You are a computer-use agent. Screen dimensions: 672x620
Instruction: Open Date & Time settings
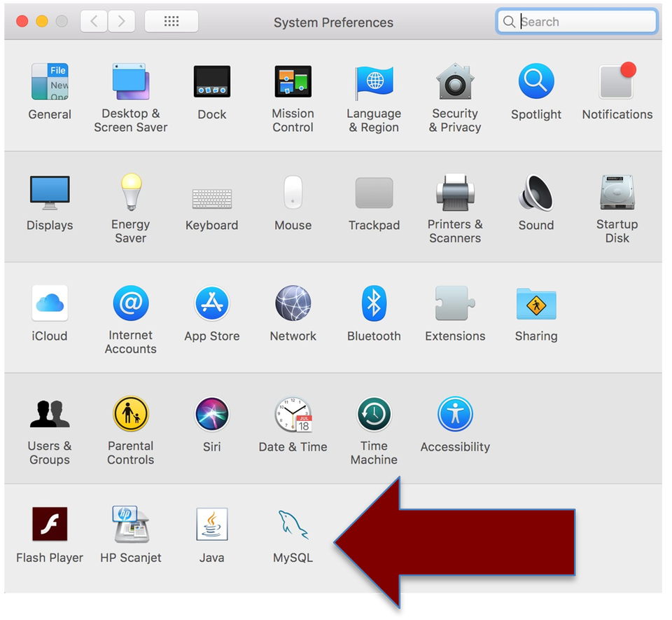[x=293, y=413]
